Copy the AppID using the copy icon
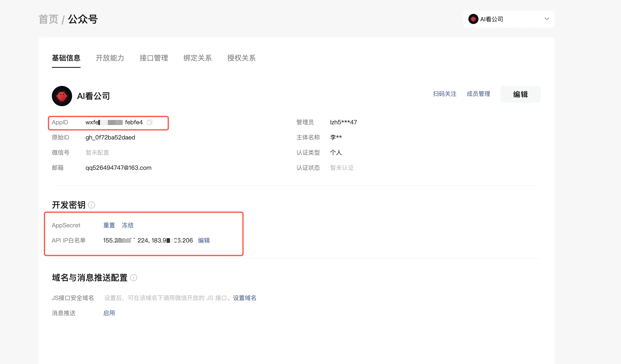This screenshot has width=621, height=364. (150, 122)
